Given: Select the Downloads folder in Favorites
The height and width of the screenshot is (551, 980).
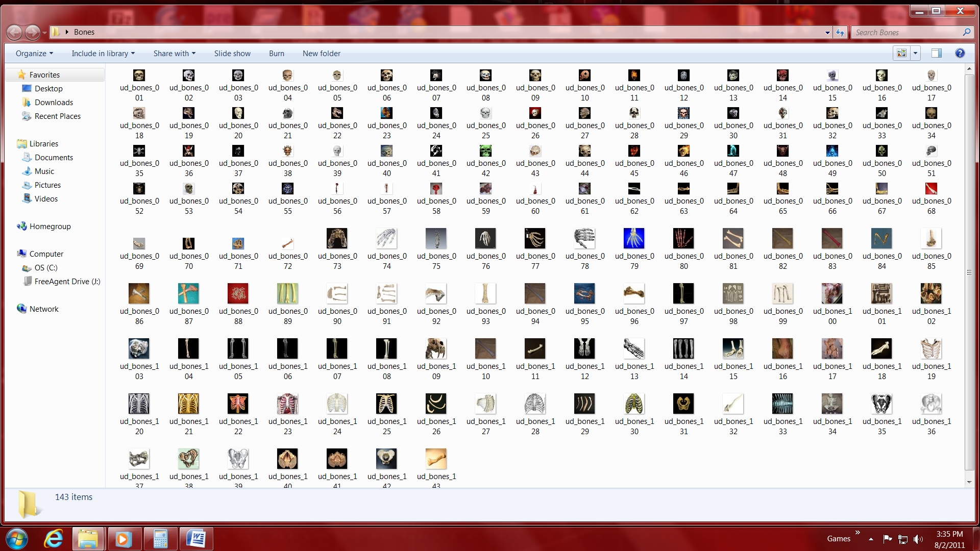Looking at the screenshot, I should [x=54, y=103].
